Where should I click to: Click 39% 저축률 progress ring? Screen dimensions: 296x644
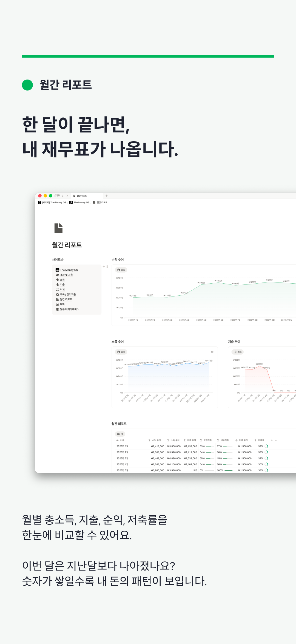click(x=266, y=446)
